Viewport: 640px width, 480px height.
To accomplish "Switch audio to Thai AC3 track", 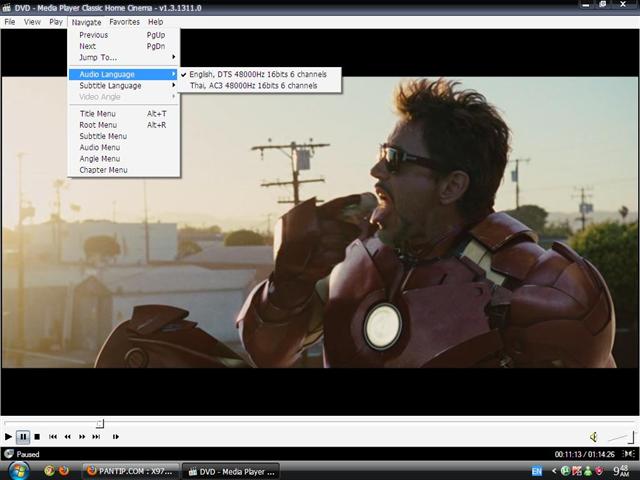I will tap(260, 86).
